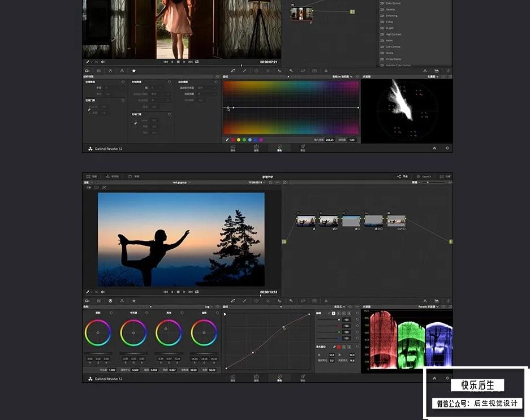
Task: Select the eyedropper below the hue curve
Action: click(x=227, y=140)
